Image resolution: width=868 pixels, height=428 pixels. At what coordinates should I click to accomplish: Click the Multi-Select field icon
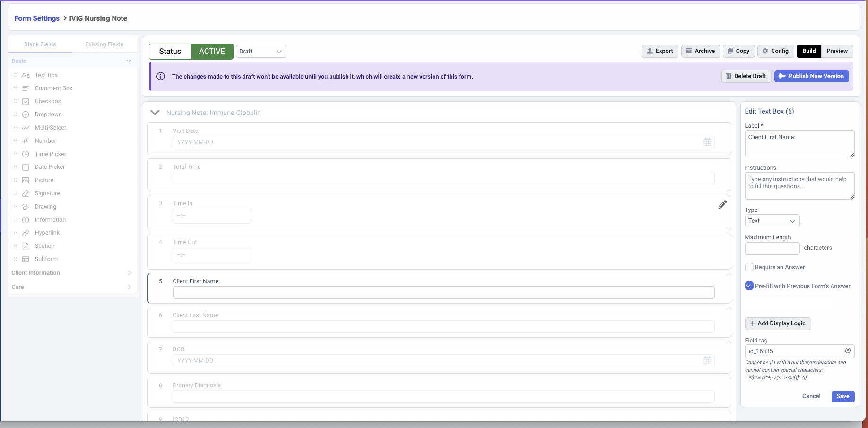[26, 128]
